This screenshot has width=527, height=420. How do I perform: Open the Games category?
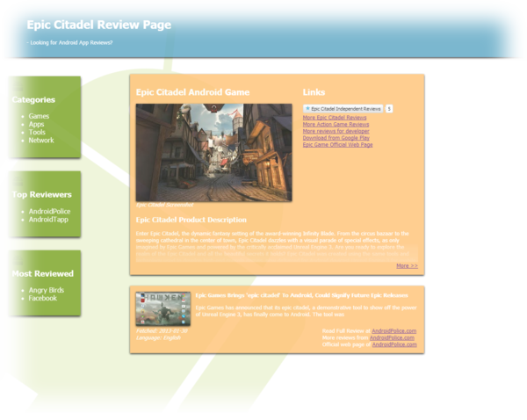[x=39, y=116]
